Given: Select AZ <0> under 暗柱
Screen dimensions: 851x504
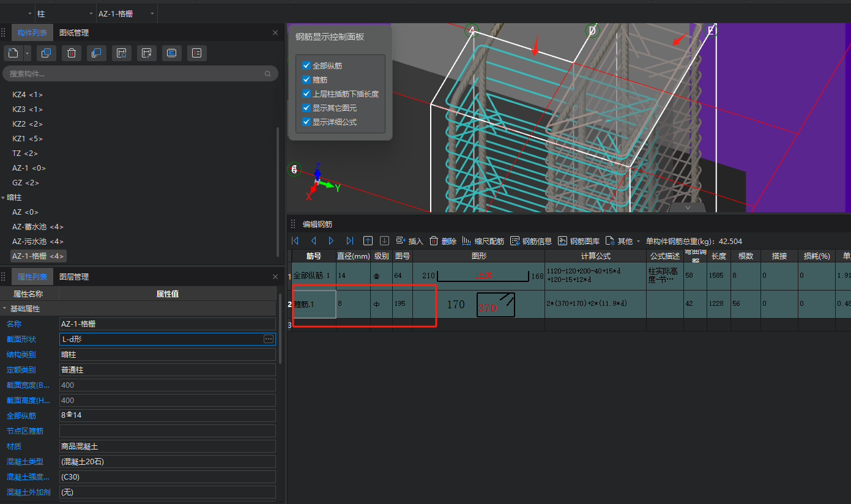Looking at the screenshot, I should 25,212.
